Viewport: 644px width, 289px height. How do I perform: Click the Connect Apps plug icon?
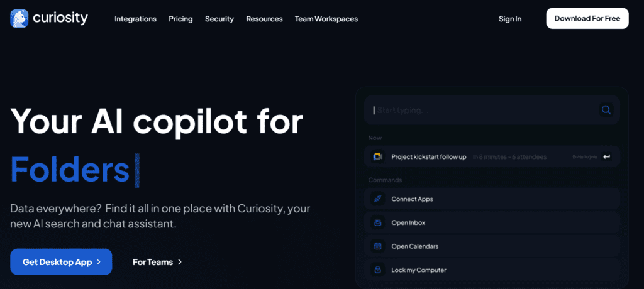(x=378, y=199)
